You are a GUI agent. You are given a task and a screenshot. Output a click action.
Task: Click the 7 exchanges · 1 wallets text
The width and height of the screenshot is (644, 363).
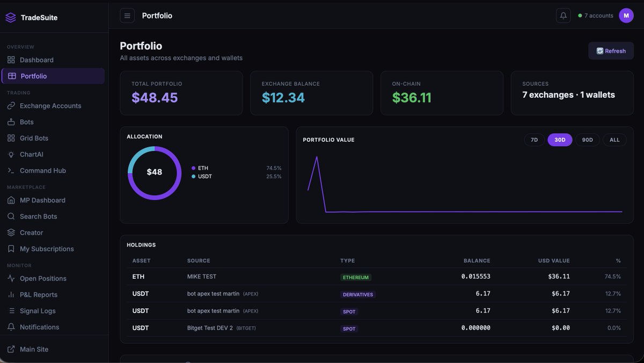569,95
